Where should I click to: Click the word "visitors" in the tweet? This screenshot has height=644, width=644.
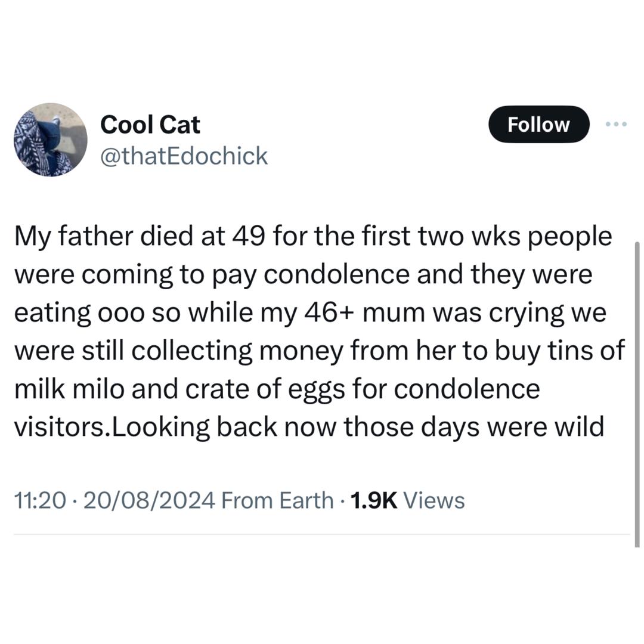57,427
